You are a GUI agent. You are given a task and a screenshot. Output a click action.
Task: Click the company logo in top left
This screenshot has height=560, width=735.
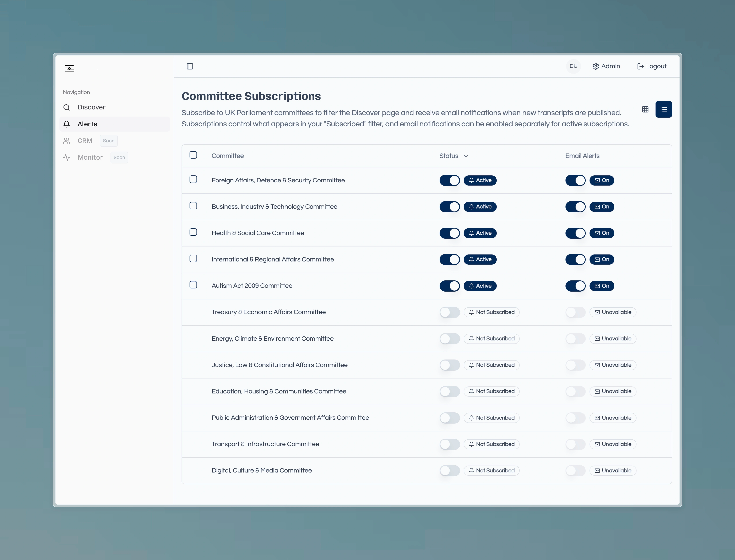click(69, 68)
